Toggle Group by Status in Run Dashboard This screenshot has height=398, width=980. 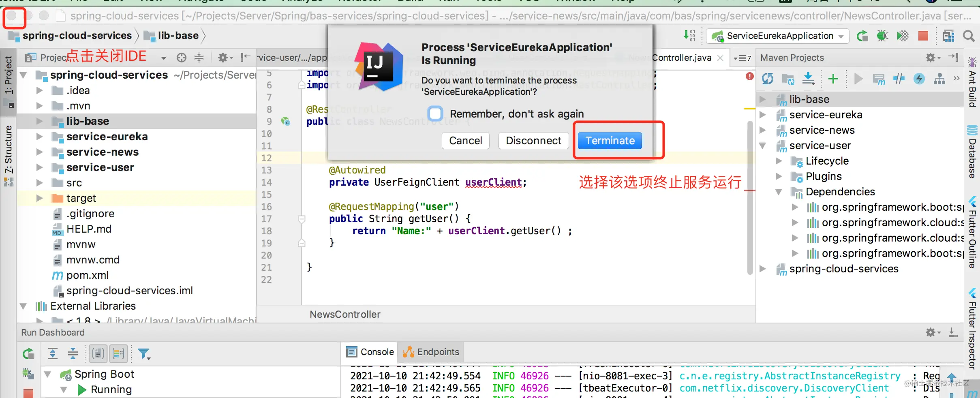(x=119, y=354)
